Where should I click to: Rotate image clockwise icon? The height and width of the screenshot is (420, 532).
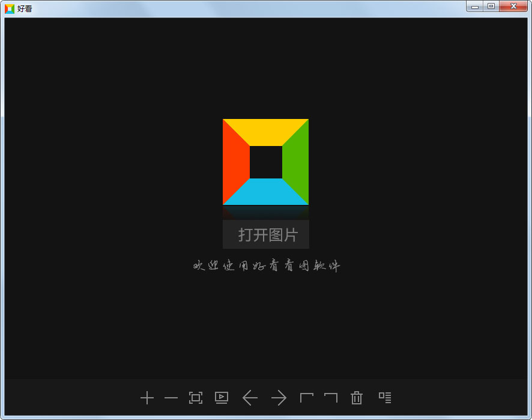point(331,398)
